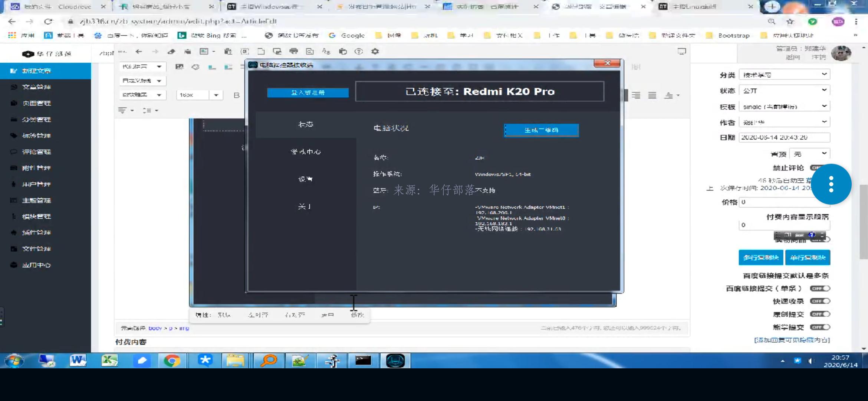Screen dimensions: 868x401
Task: Open the 分类 category dropdown
Action: [x=785, y=75]
